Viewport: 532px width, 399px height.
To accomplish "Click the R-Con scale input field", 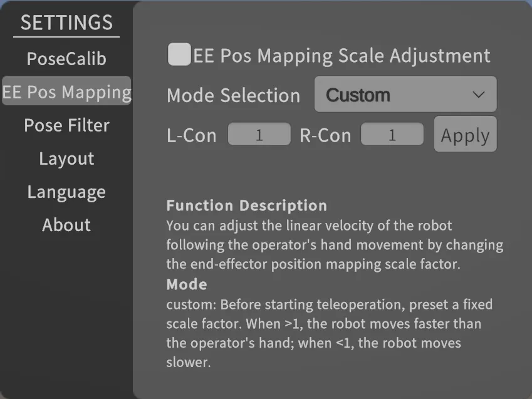I will tap(392, 134).
